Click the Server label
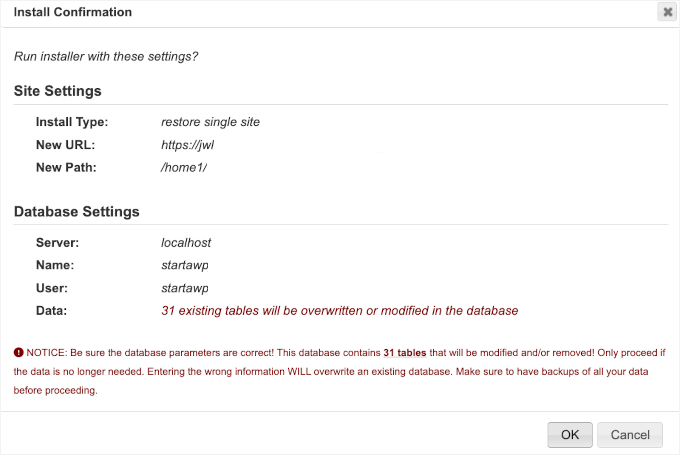 tap(57, 243)
